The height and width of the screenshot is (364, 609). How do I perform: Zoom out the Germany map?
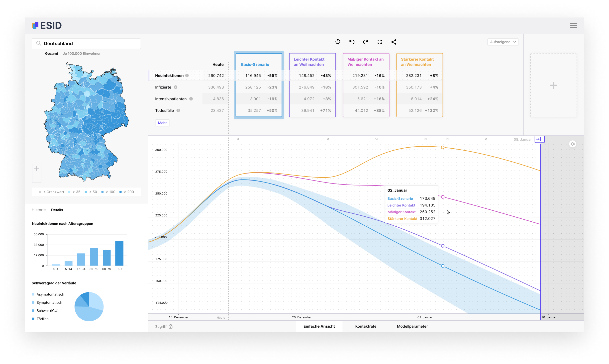(x=37, y=178)
